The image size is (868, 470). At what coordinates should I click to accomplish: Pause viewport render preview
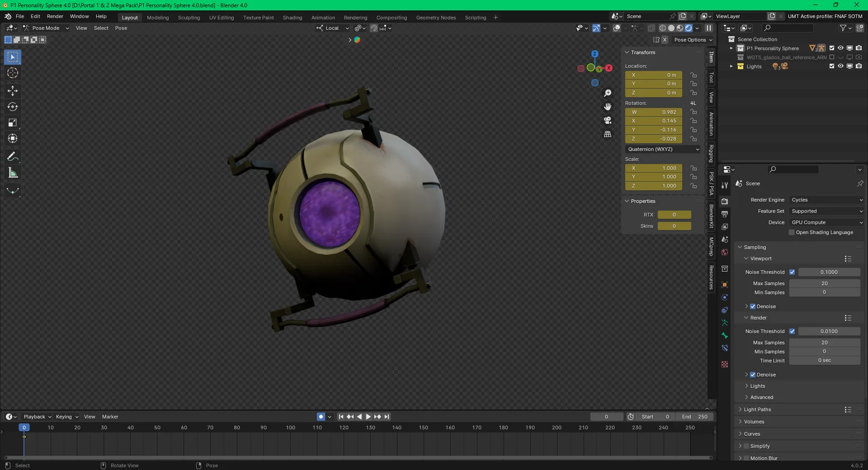[709, 28]
